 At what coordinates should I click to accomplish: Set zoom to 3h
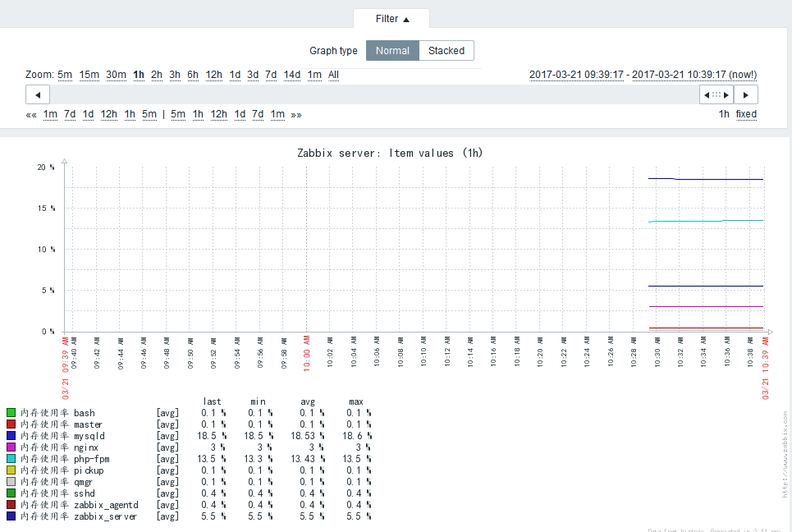coord(175,75)
